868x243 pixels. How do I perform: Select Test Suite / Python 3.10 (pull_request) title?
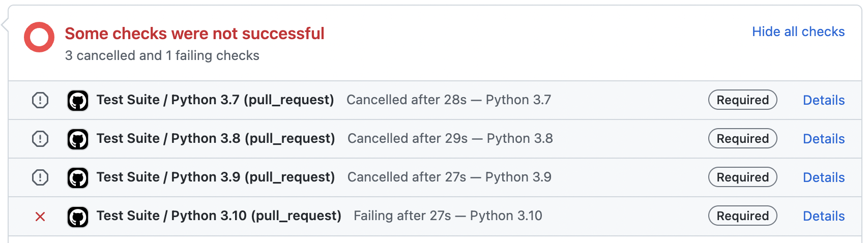pyautogui.click(x=219, y=216)
